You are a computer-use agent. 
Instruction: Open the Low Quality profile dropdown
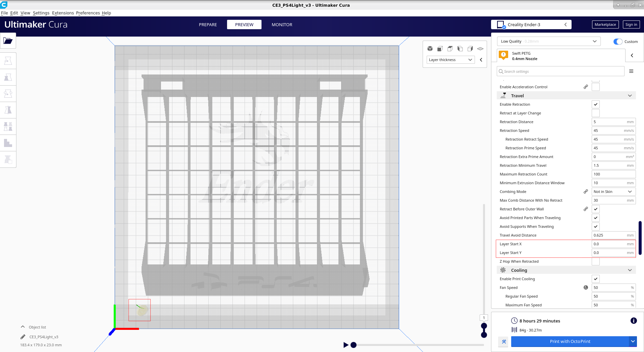pyautogui.click(x=549, y=41)
